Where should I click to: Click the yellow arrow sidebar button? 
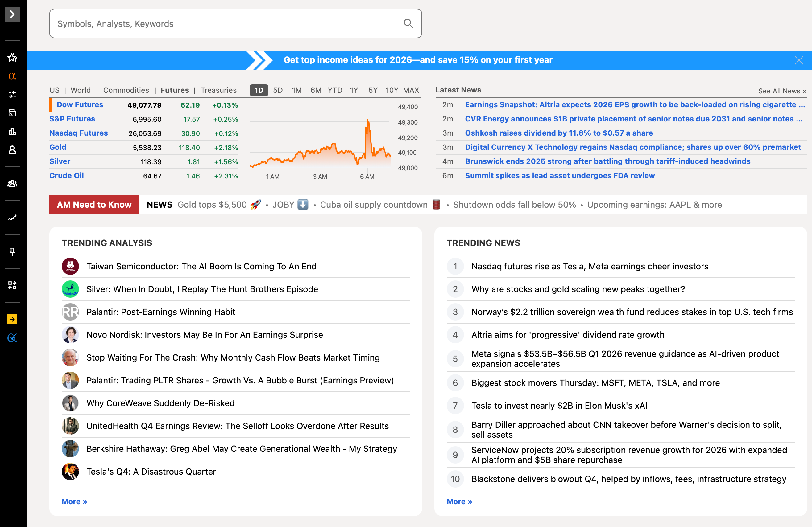pos(12,319)
